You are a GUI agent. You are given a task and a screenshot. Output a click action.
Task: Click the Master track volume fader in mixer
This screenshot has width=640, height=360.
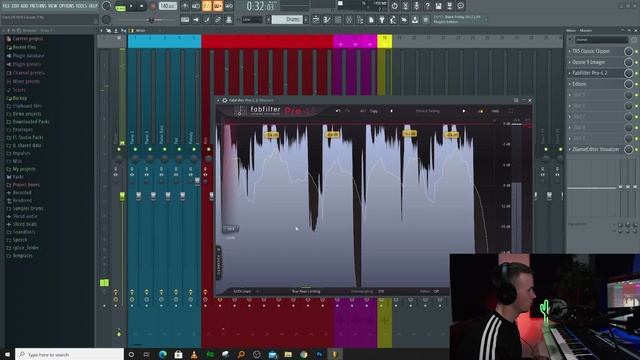[122, 196]
